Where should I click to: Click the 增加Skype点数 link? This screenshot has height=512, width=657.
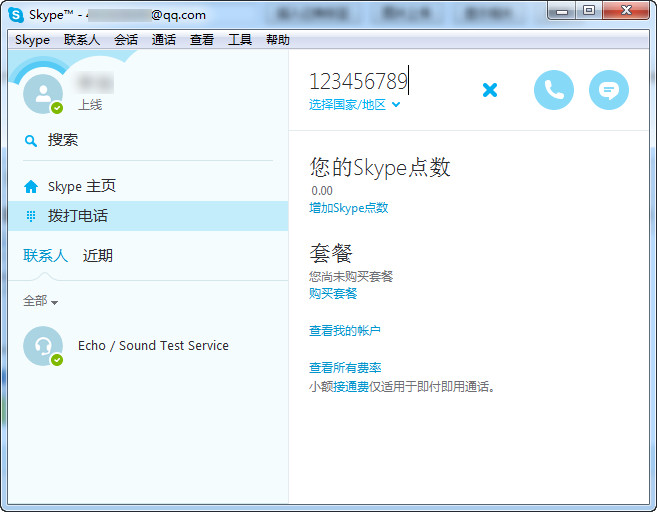coord(349,208)
